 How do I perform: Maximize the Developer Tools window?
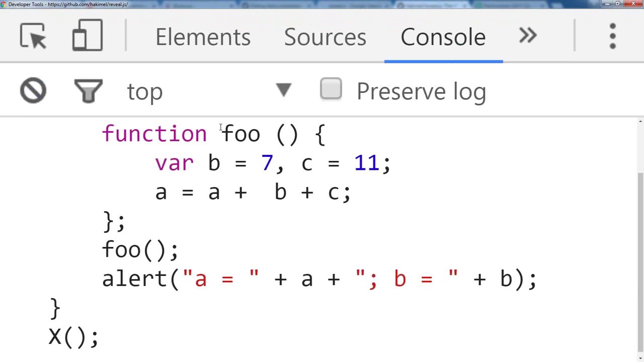click(618, 4)
